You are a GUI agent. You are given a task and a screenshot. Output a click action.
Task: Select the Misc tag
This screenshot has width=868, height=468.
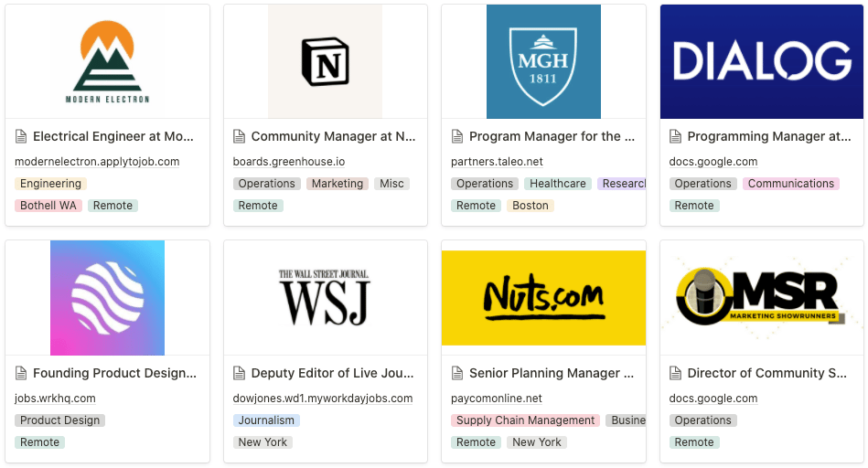(391, 184)
